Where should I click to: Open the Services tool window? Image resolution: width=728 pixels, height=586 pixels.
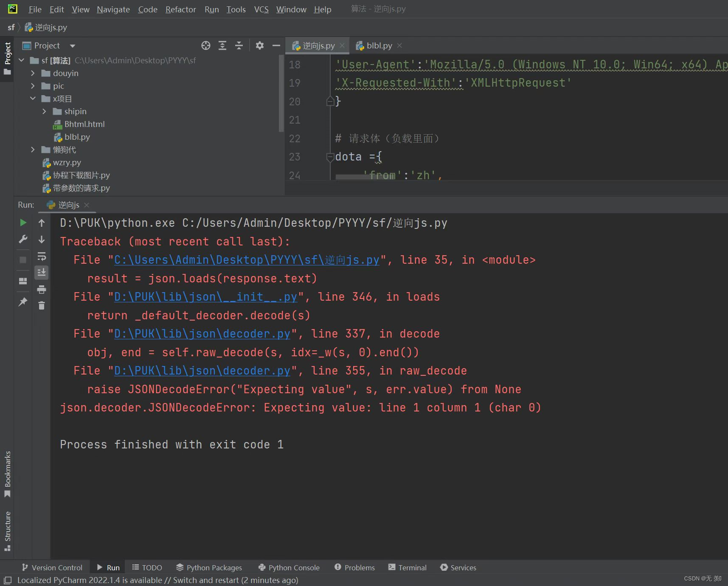pyautogui.click(x=458, y=567)
